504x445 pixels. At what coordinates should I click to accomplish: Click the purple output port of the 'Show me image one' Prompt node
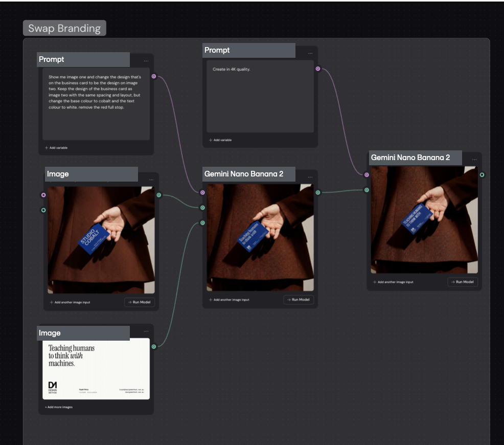tap(154, 77)
